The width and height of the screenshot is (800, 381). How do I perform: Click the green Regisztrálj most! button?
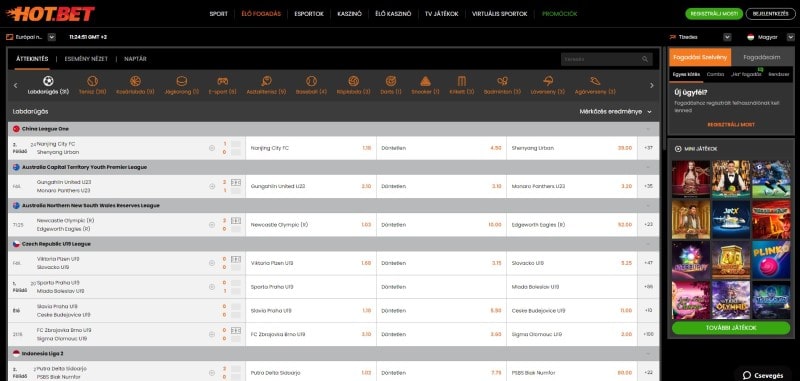[713, 14]
